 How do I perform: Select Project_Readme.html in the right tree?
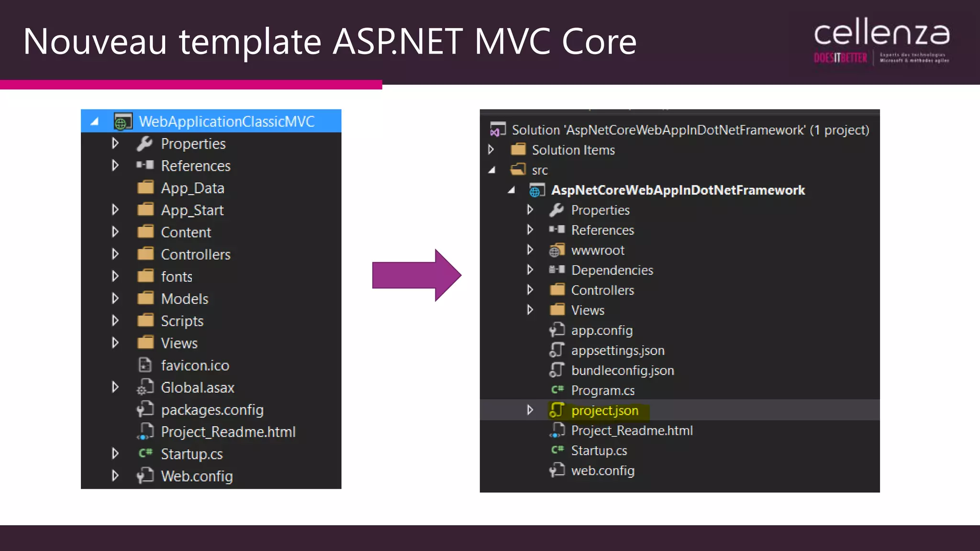(632, 430)
